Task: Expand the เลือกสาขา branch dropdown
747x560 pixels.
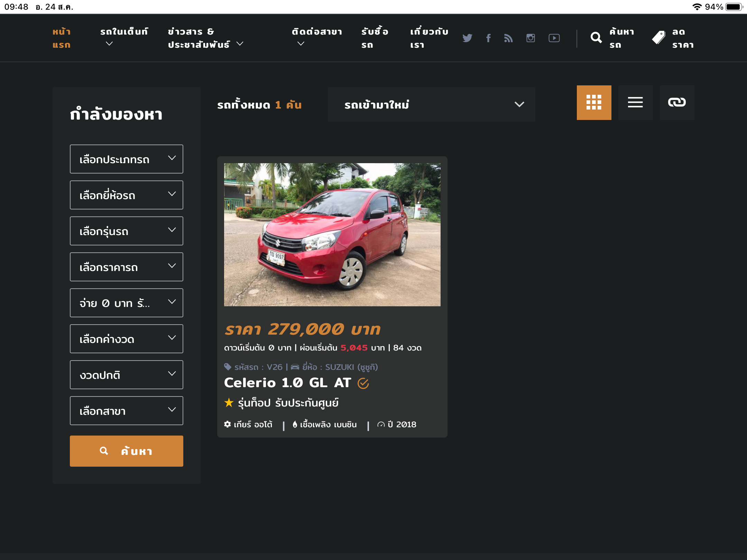Action: tap(127, 411)
